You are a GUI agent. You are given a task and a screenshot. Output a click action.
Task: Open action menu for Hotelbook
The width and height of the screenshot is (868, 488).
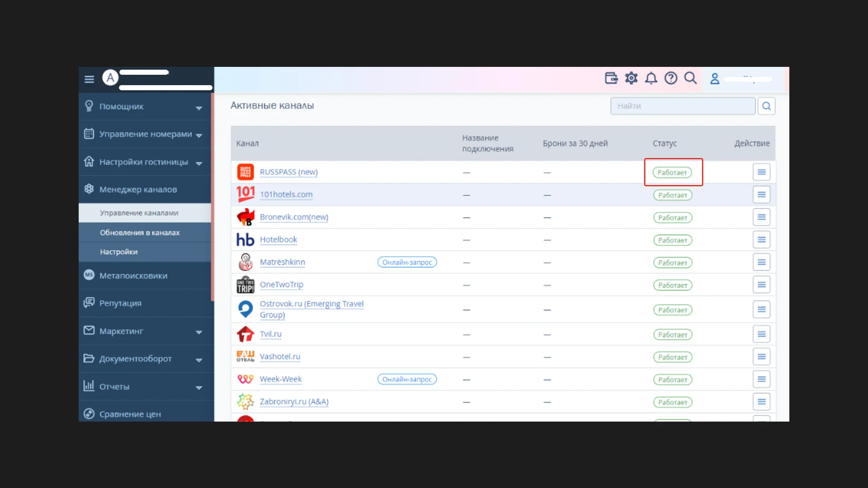coord(761,240)
